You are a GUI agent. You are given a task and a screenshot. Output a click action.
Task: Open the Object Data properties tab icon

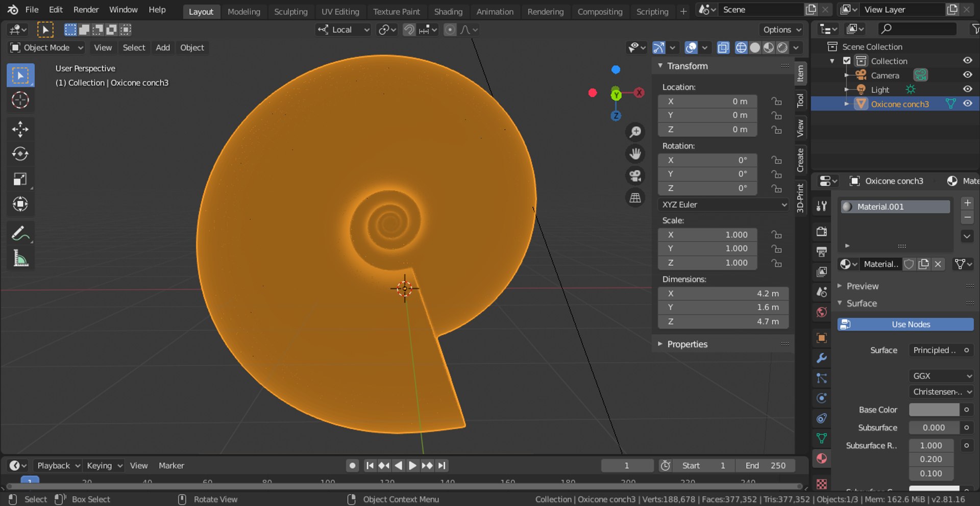821,438
